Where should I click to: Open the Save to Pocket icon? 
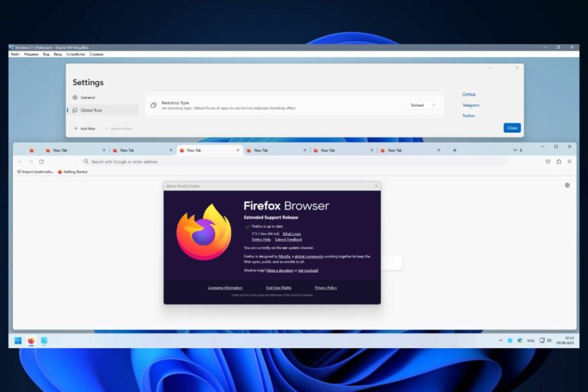[x=548, y=161]
